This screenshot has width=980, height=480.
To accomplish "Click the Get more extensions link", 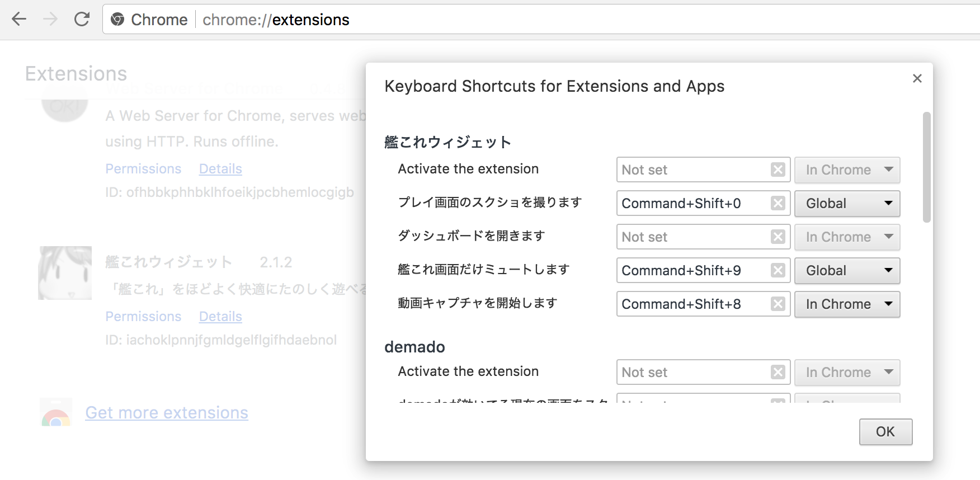I will tap(167, 413).
